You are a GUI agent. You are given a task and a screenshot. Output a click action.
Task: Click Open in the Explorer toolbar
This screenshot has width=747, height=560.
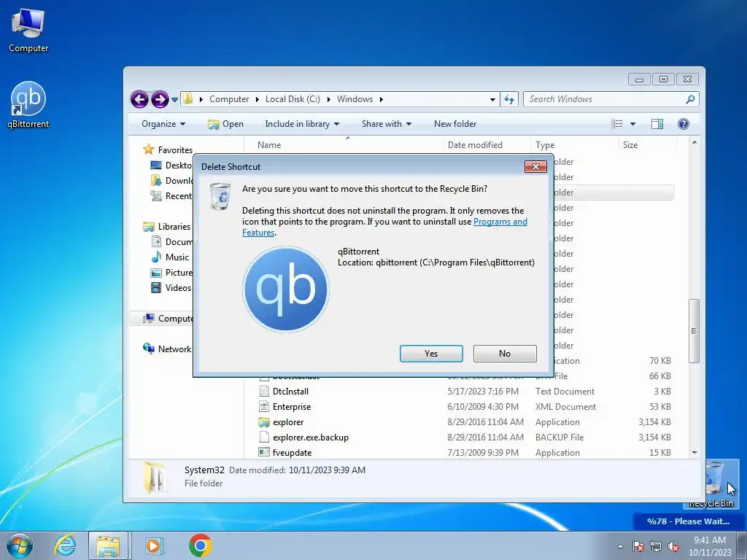[226, 124]
